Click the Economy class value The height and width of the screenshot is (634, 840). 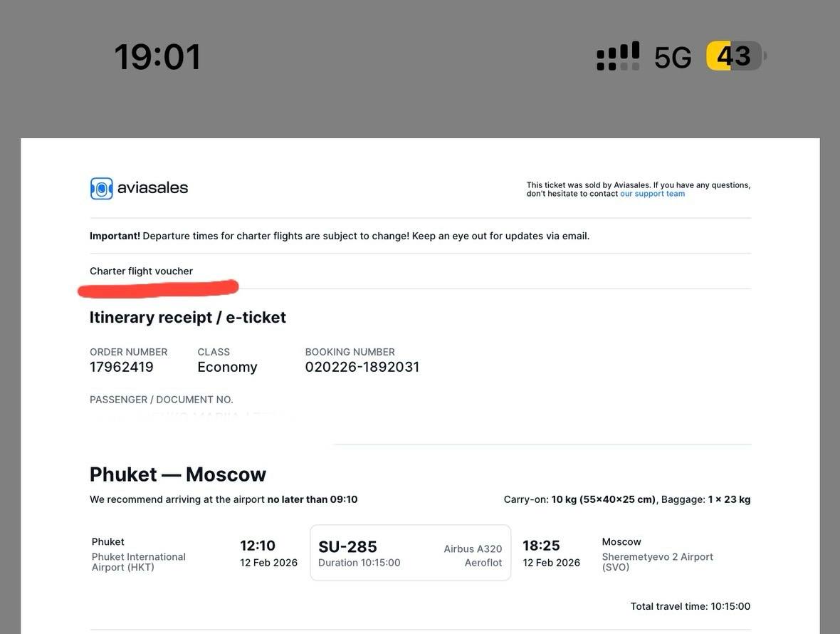pyautogui.click(x=227, y=367)
